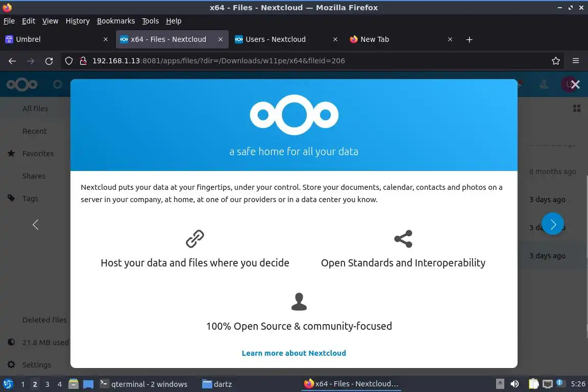Close the Nextcloud welcome dialog
Screen dimensions: 588x392
[x=575, y=85]
